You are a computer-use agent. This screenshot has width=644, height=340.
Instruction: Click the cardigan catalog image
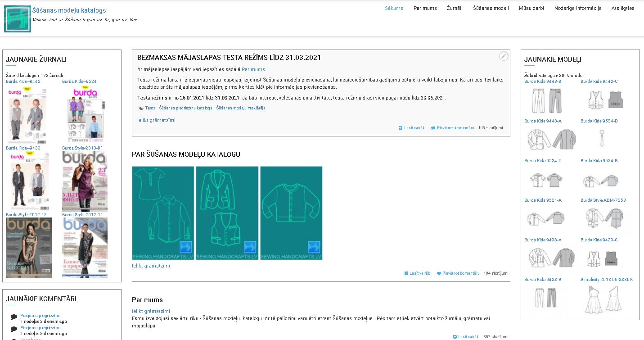click(291, 213)
